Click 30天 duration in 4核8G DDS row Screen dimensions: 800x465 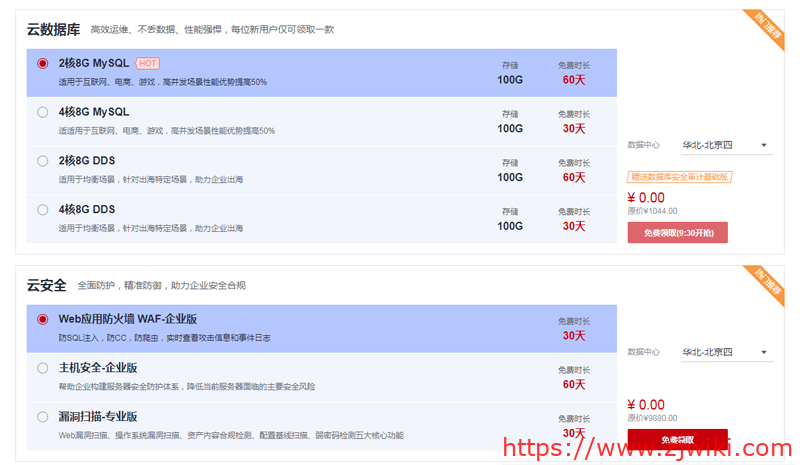pyautogui.click(x=574, y=226)
